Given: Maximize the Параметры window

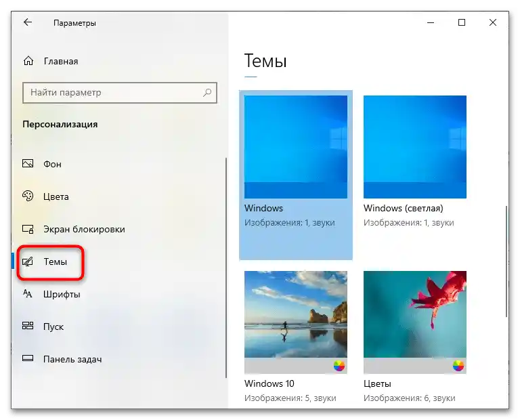Looking at the screenshot, I should tap(462, 22).
